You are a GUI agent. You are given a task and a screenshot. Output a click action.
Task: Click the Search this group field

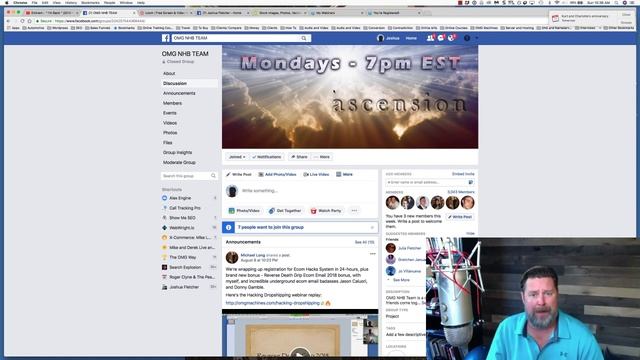click(186, 176)
